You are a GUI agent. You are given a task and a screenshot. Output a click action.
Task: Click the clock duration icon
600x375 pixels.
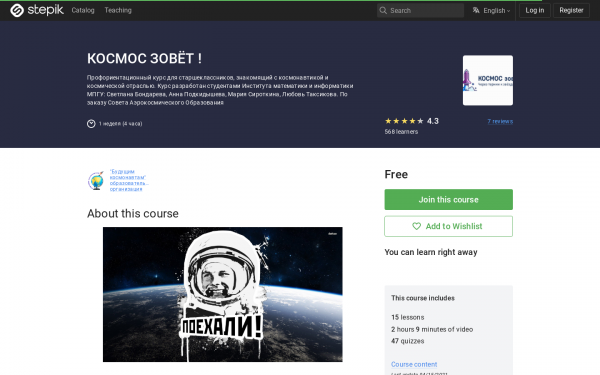(x=91, y=124)
